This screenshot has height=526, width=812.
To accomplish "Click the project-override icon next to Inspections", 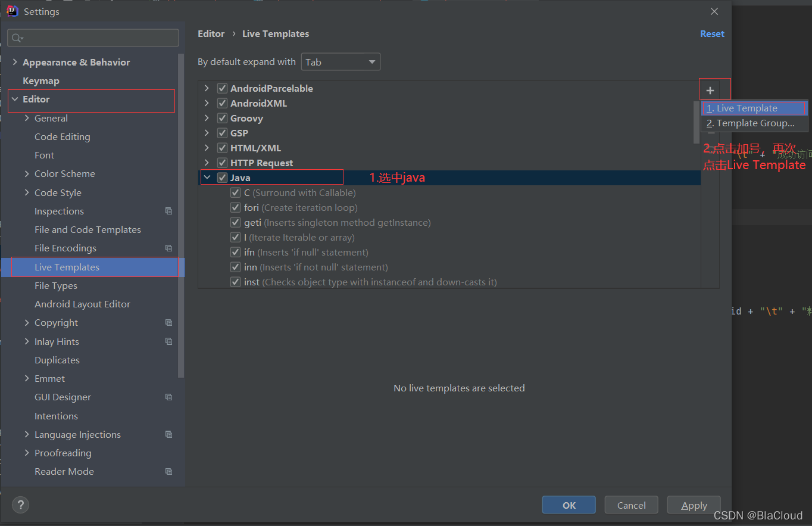I will click(168, 211).
